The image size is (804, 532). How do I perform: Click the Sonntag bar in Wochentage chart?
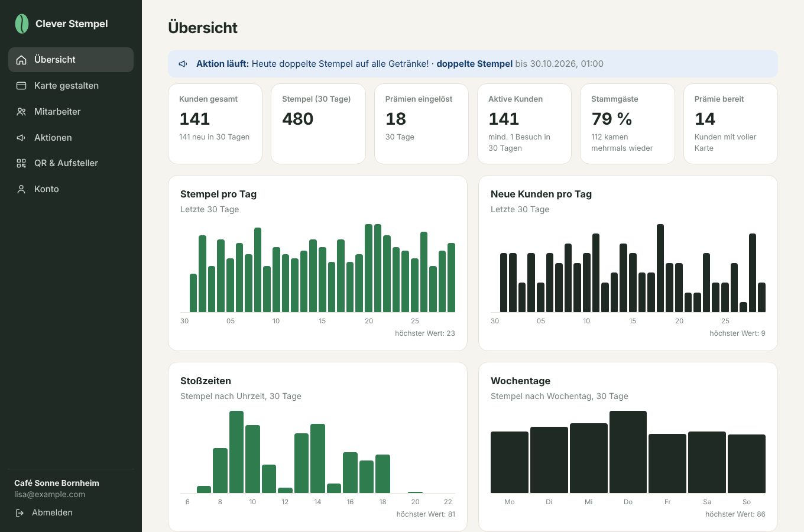click(x=747, y=463)
